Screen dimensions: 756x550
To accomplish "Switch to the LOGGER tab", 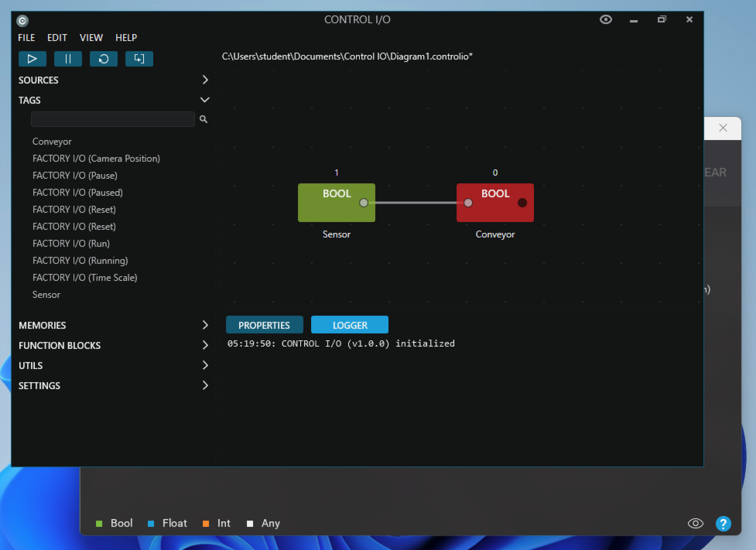I will tap(350, 325).
